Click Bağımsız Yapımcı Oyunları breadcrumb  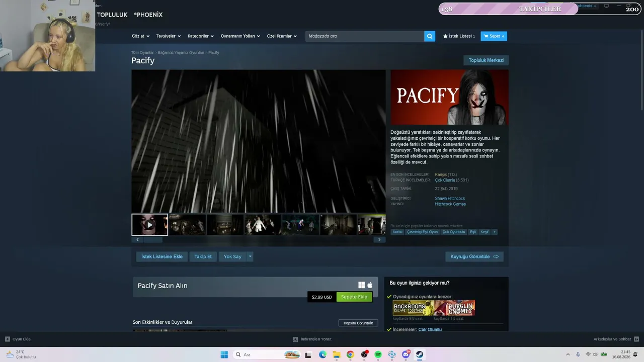[x=181, y=52]
